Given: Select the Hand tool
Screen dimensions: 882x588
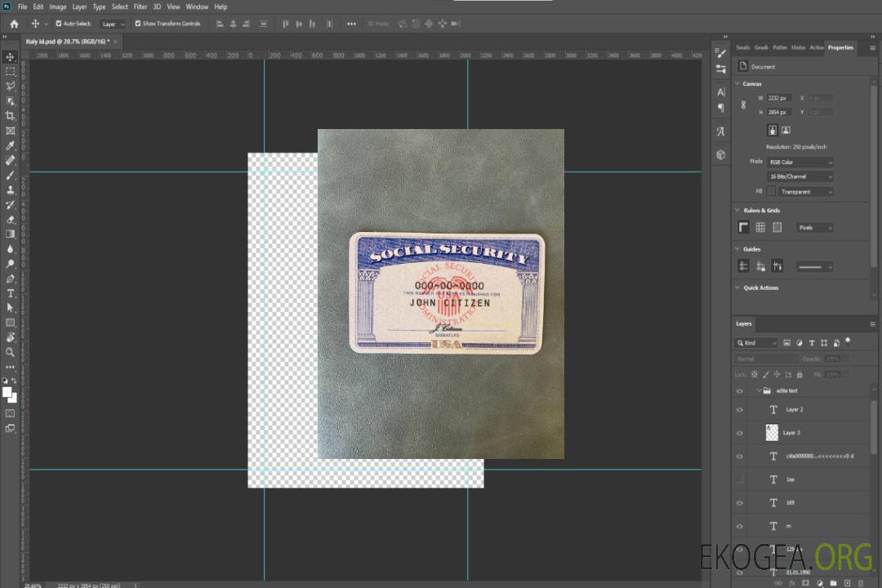Looking at the screenshot, I should pos(10,337).
